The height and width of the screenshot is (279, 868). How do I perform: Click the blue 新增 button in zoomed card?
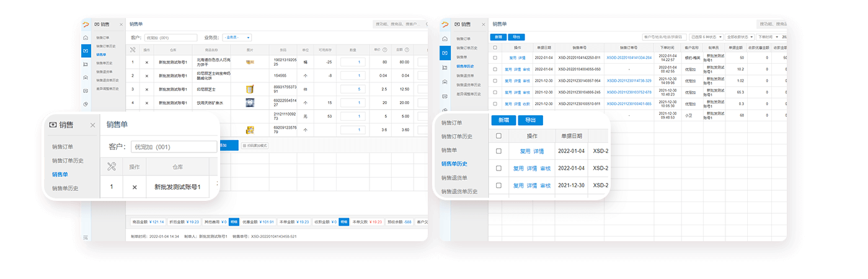tap(503, 120)
